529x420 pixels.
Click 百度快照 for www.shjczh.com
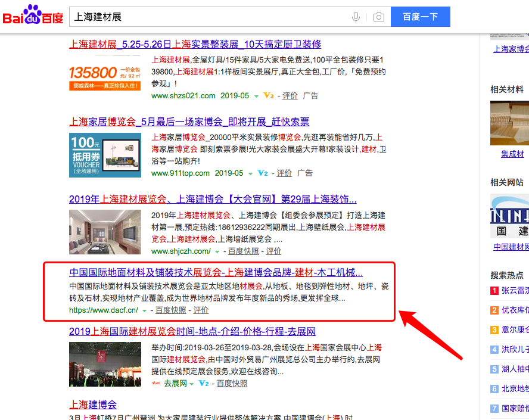(244, 251)
